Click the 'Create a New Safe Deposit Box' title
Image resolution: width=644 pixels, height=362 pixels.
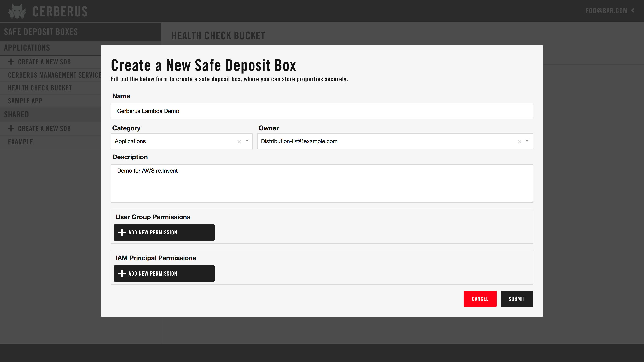(x=203, y=65)
